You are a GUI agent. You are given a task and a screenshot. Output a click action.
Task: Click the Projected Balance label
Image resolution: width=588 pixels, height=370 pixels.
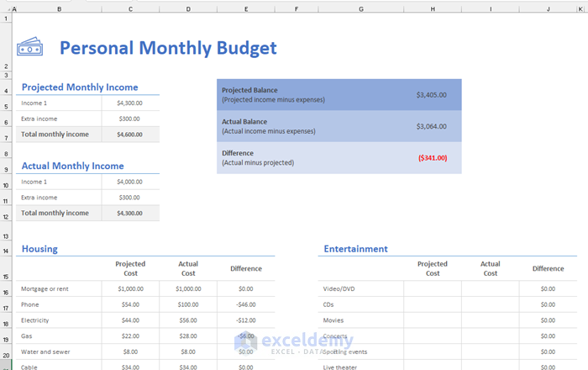point(249,90)
